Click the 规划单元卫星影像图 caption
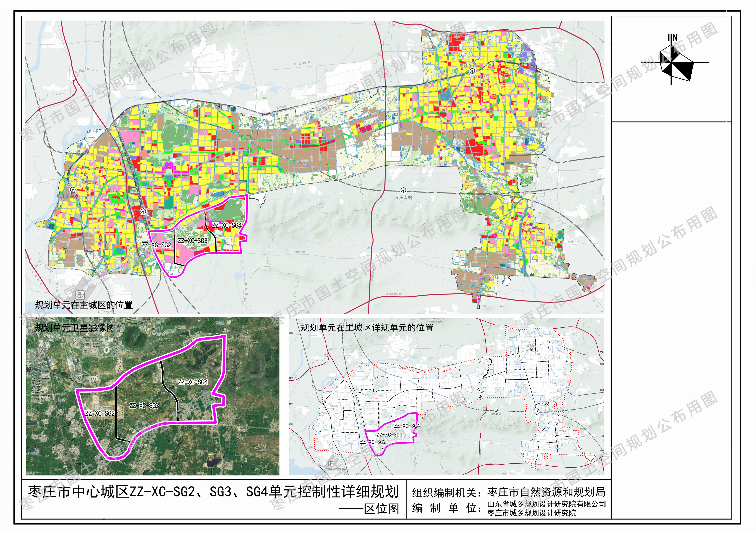The image size is (756, 534). tap(75, 328)
